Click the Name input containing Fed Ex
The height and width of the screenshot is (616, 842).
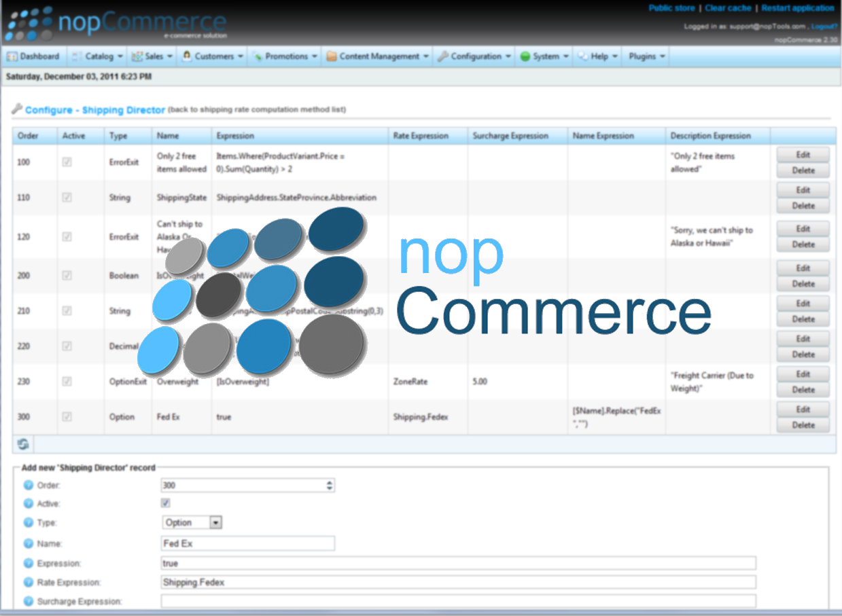coord(248,543)
